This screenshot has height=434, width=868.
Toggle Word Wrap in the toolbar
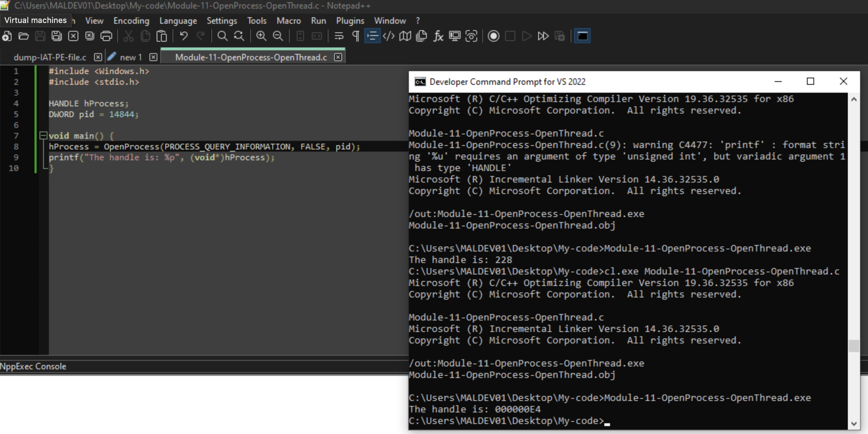339,36
